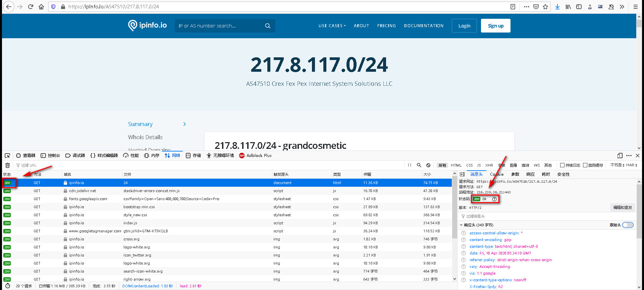Filter requests by XHR

coord(489,165)
